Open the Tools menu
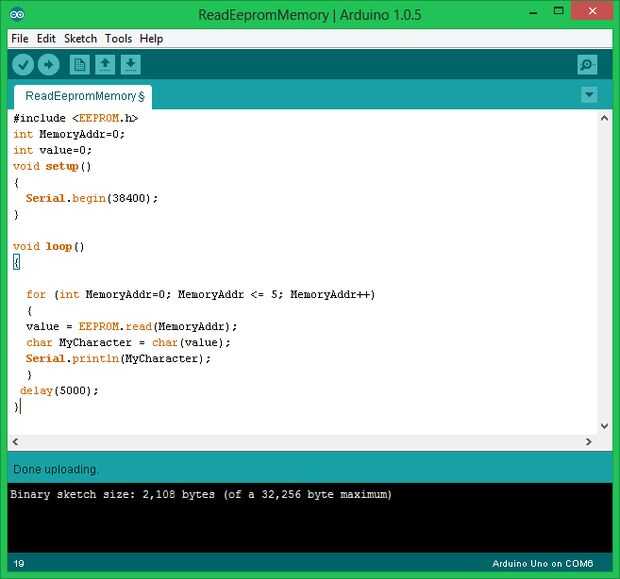Screen dimensions: 620x579 (118, 39)
